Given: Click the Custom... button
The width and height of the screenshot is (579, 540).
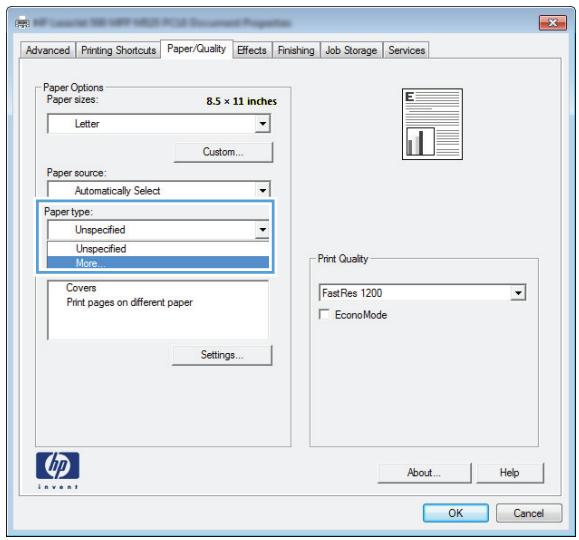Looking at the screenshot, I should click(x=223, y=152).
